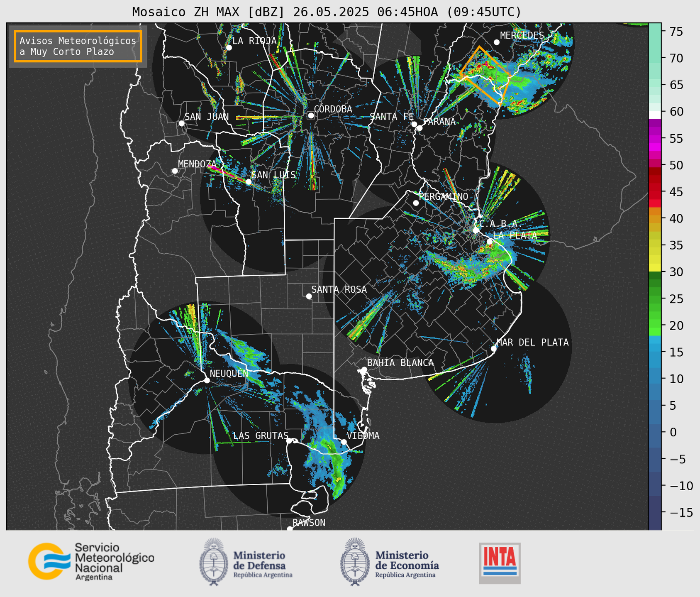700x597 pixels.
Task: Click the Ministerio de Economía emblem
Action: tap(355, 562)
